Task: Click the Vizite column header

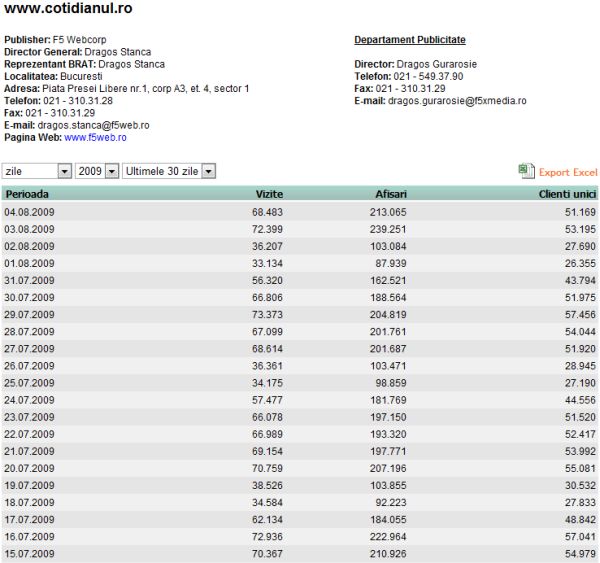Action: click(x=269, y=194)
